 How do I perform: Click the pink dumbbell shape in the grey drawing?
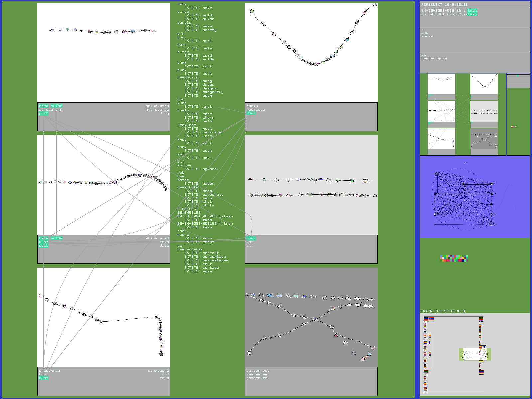click(366, 357)
